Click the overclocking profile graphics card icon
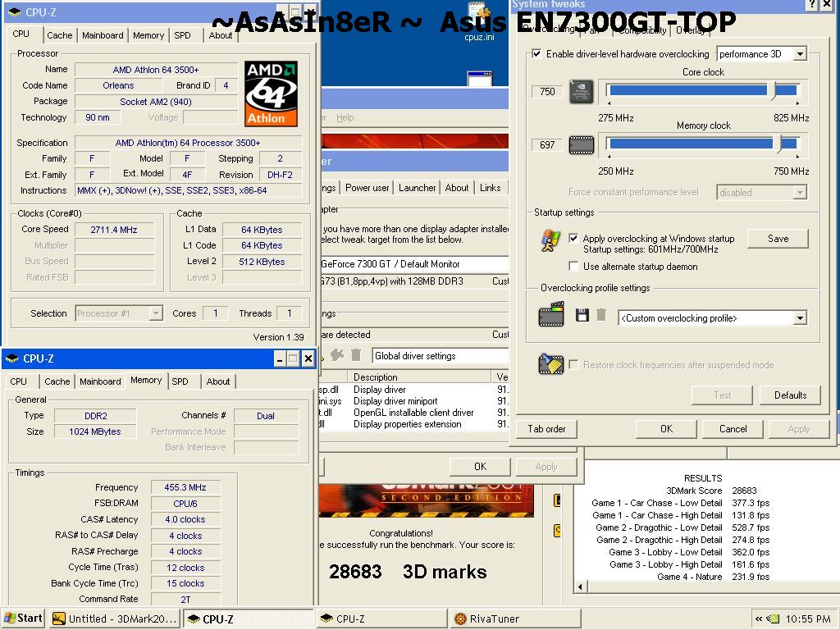Image resolution: width=840 pixels, height=630 pixels. (551, 314)
